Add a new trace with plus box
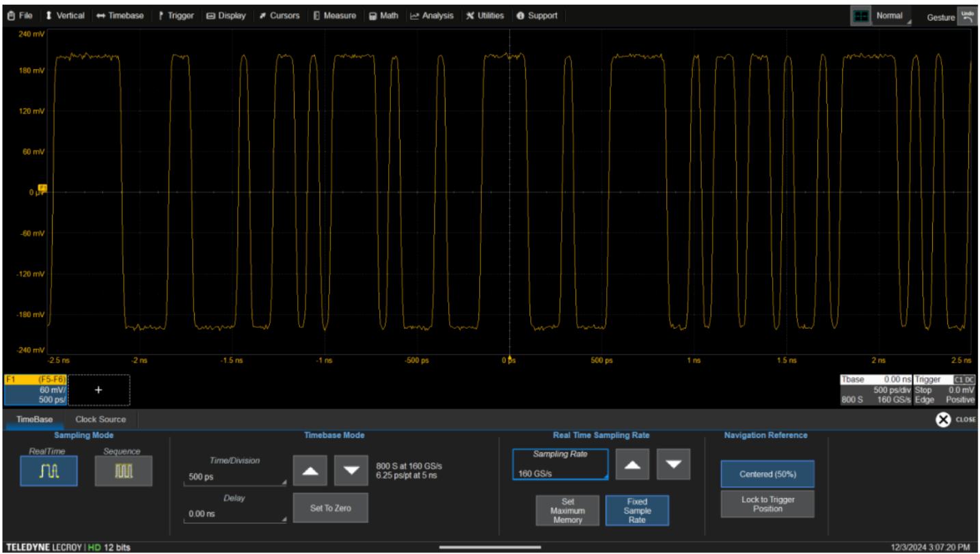Screen dimensions: 980x554 point(98,390)
